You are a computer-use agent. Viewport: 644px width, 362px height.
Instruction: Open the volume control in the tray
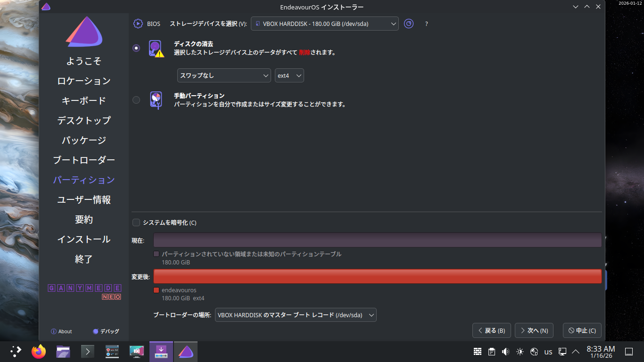pyautogui.click(x=506, y=351)
